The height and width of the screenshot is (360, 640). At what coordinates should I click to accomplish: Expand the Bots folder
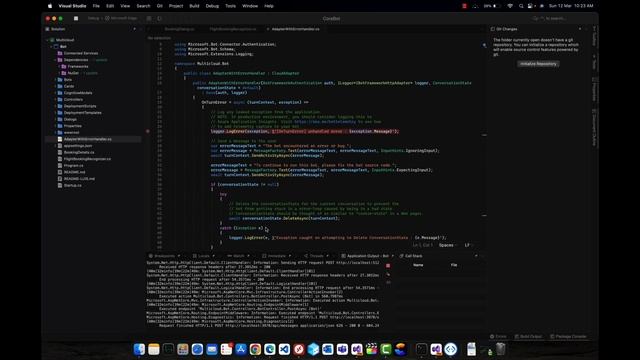56,80
